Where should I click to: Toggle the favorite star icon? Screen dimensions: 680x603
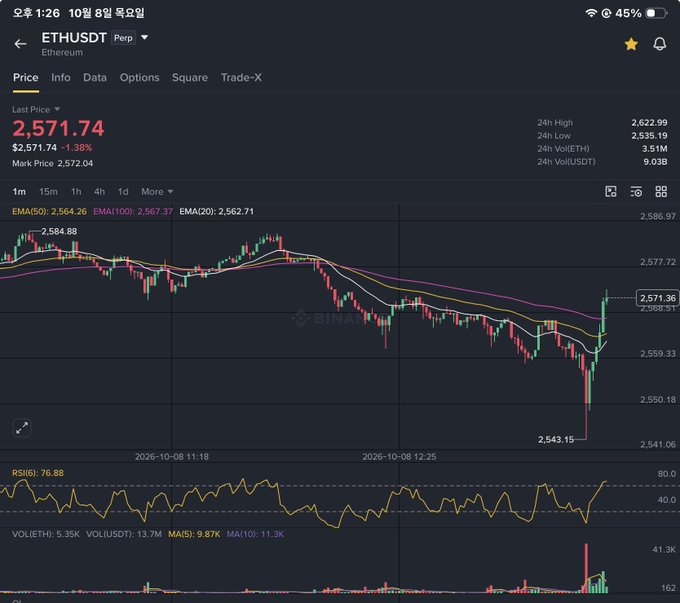pos(631,44)
